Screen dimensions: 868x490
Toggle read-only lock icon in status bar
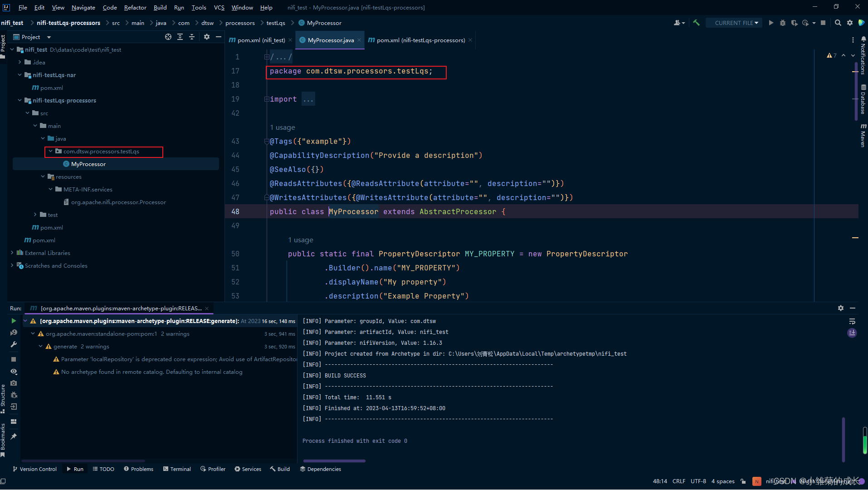pos(743,481)
